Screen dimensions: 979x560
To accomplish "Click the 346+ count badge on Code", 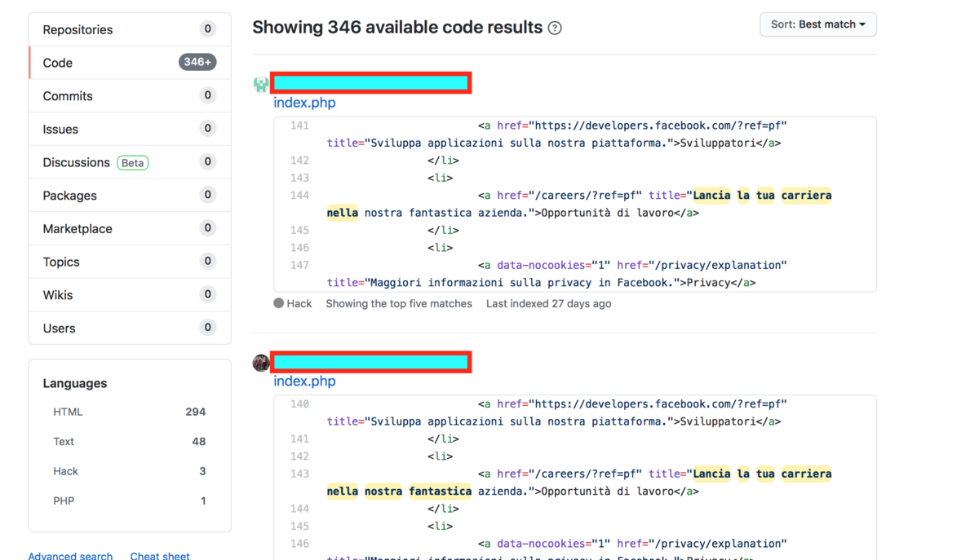I will click(x=197, y=62).
